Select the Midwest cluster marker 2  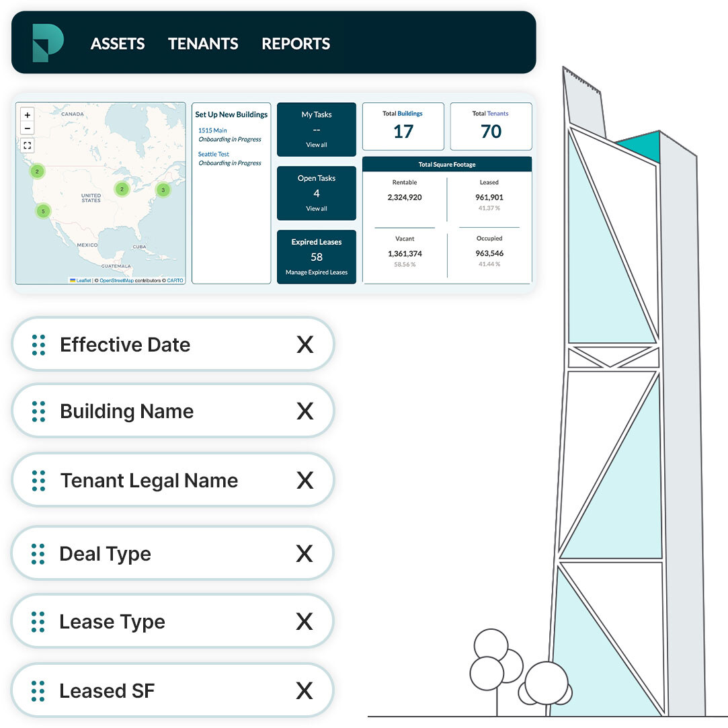click(x=122, y=189)
